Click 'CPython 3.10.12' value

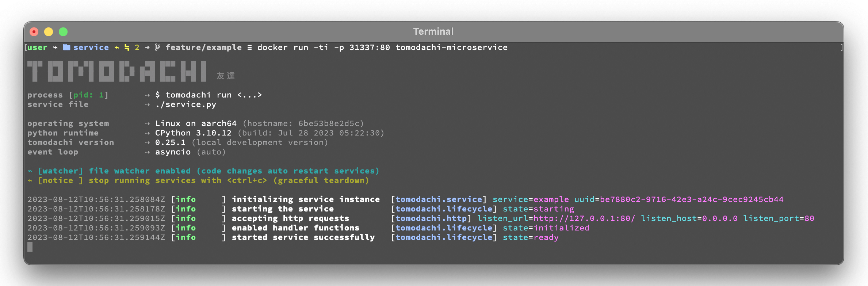point(193,133)
